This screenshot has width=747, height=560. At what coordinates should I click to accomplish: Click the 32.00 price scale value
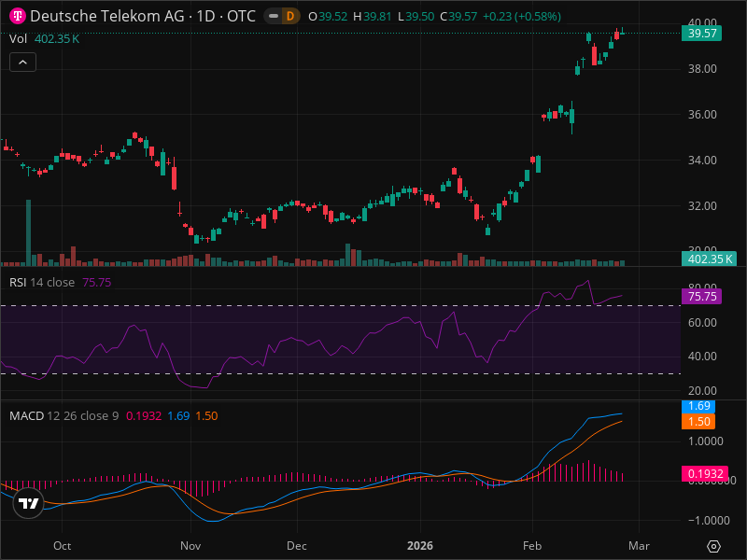[x=702, y=205]
